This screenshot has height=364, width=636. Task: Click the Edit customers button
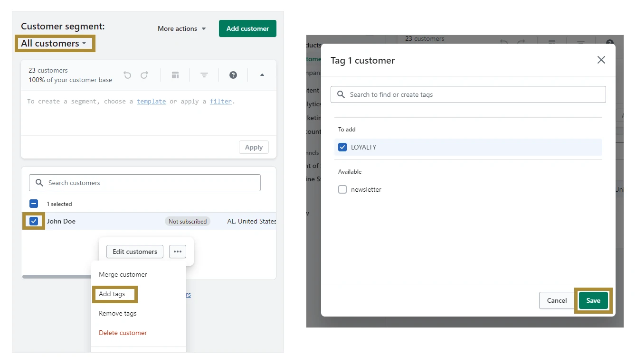(135, 252)
